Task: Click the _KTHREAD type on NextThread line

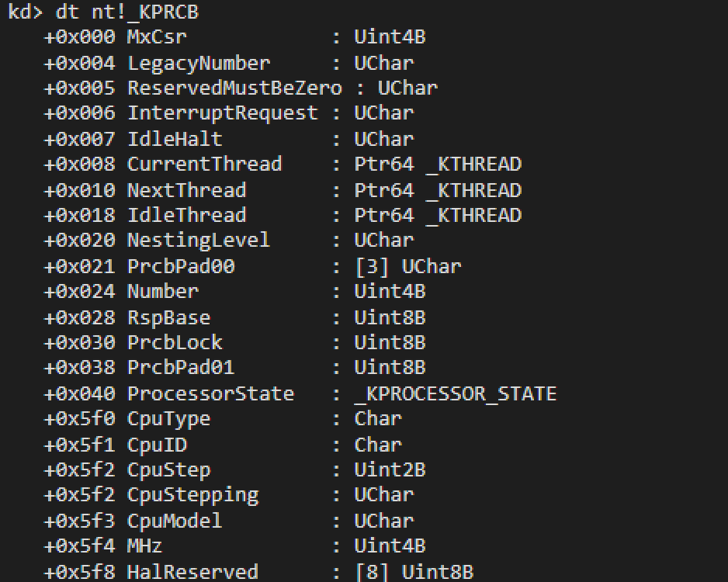Action: click(473, 190)
